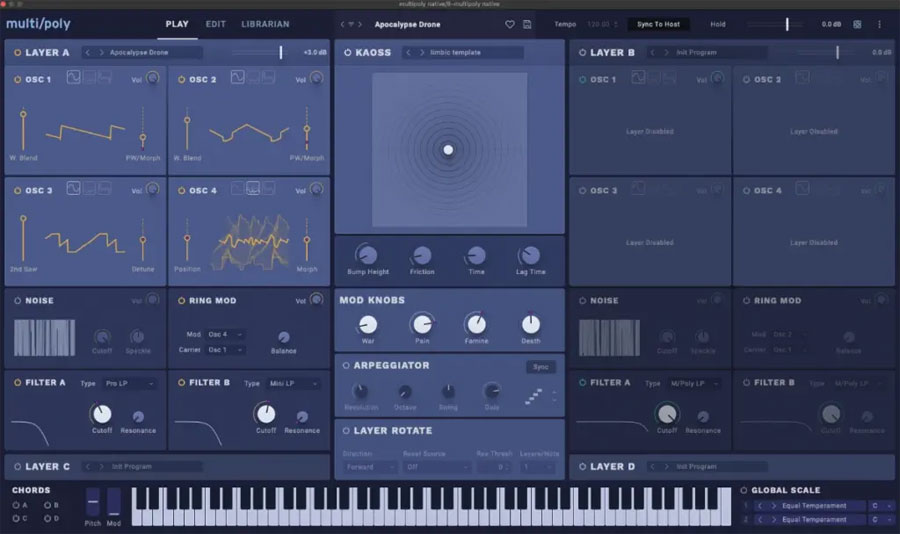
Task: Click the Sync To Host button
Action: (x=658, y=24)
